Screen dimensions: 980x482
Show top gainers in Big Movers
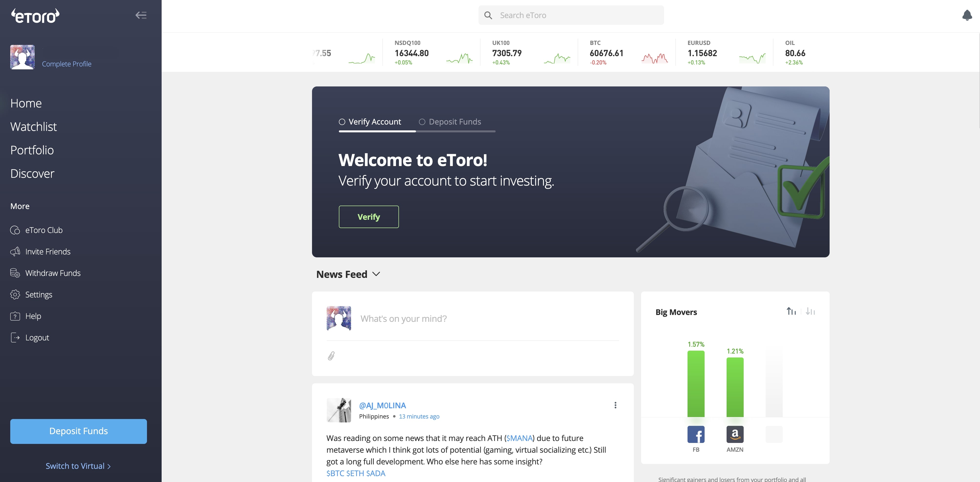[x=791, y=311]
